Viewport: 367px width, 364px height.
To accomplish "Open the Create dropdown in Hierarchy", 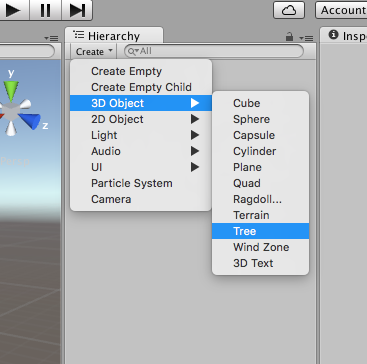I will 94,52.
